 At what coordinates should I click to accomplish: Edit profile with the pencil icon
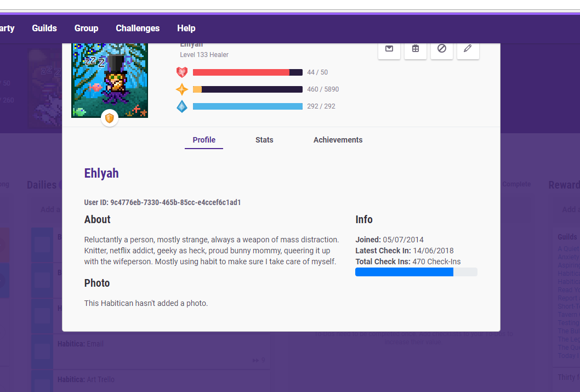pos(468,50)
